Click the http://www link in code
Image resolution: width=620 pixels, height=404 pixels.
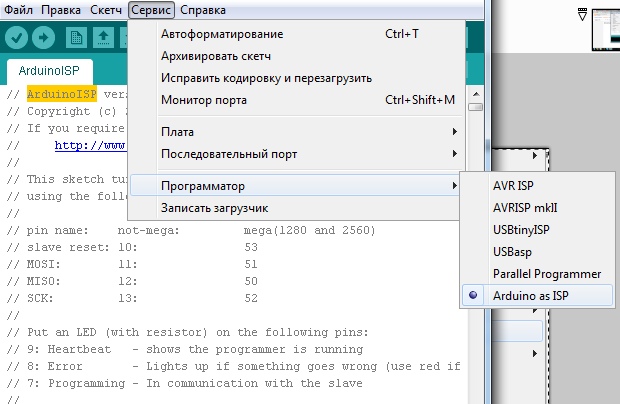[90, 145]
